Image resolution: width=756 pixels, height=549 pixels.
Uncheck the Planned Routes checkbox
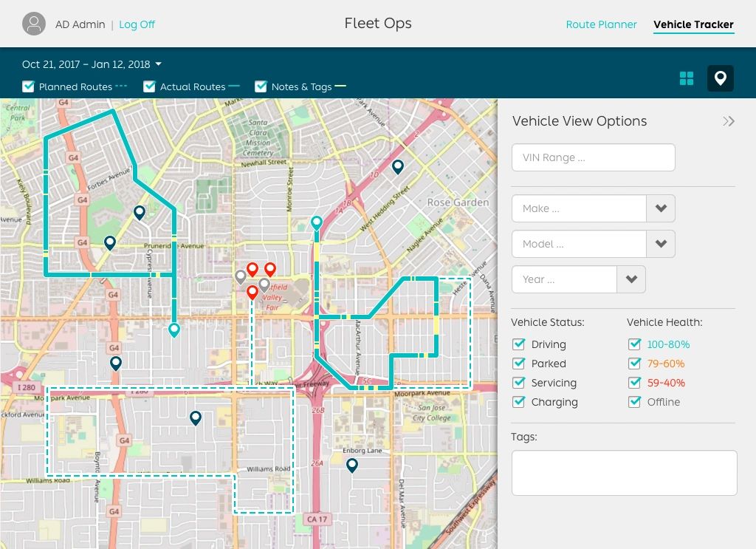click(29, 86)
